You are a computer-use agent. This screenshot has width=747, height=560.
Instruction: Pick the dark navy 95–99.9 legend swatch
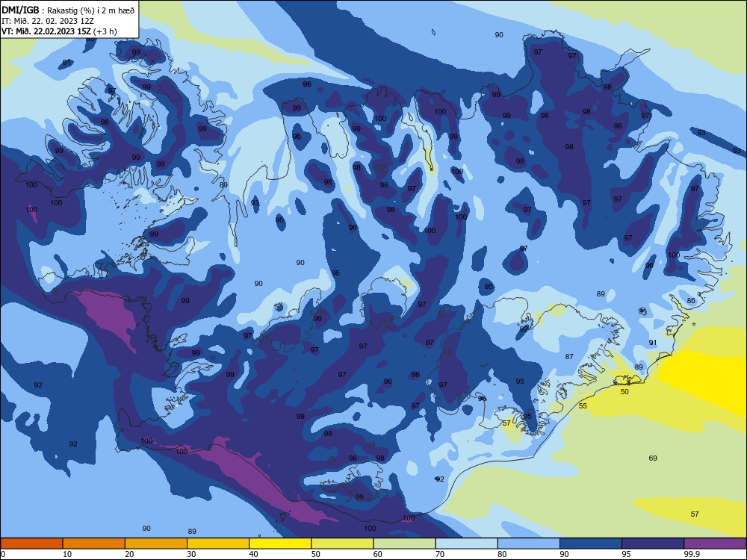(653, 544)
